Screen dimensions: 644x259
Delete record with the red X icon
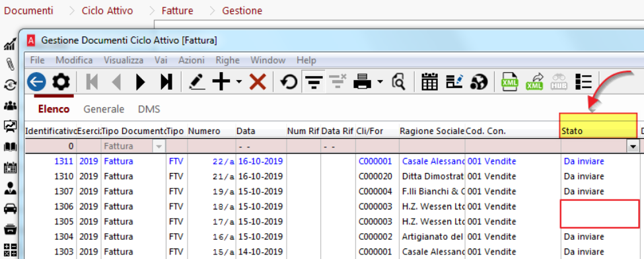(x=258, y=82)
